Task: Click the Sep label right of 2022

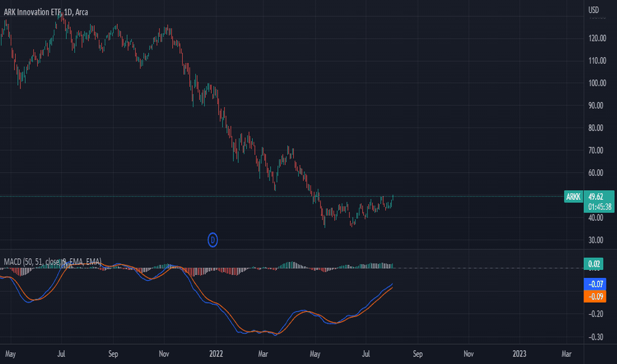Action: point(418,354)
